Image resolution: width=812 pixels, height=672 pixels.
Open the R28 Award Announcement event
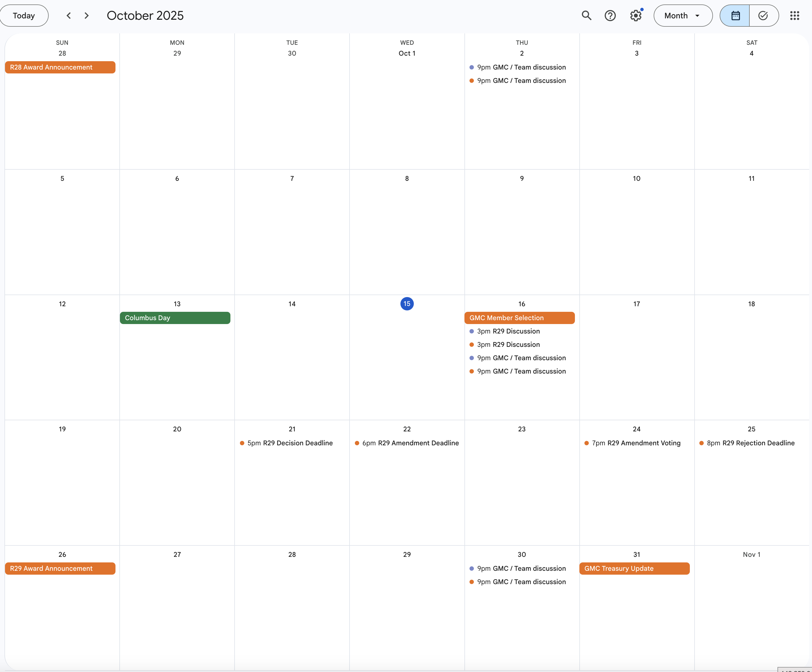click(60, 67)
